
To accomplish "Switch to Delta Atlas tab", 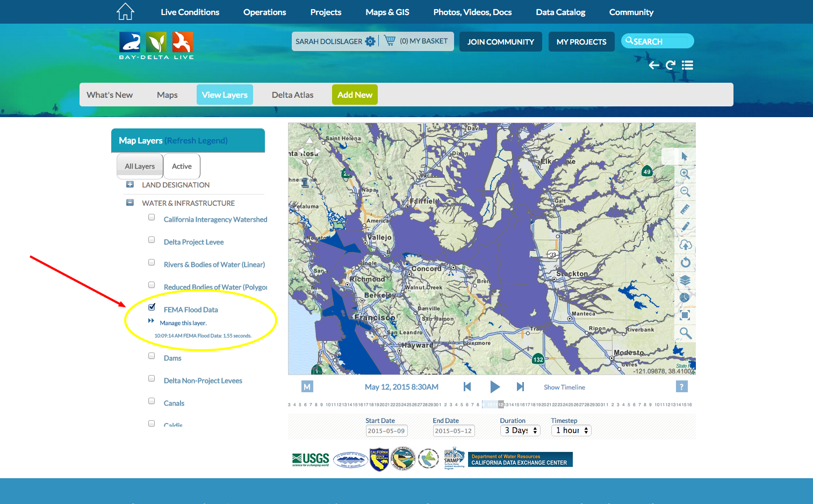I will point(292,95).
